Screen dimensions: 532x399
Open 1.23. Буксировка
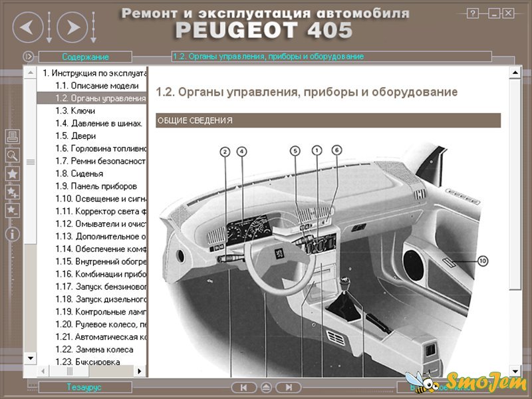pyautogui.click(x=88, y=362)
